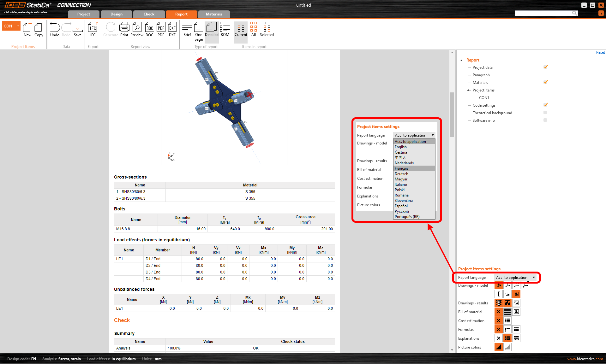Screen dimensions: 606x364
Task: Click the Reset link
Action: (x=600, y=52)
